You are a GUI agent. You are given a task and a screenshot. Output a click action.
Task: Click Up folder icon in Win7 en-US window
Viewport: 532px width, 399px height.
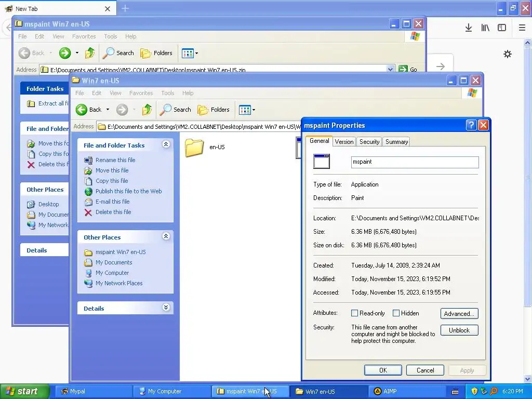coord(147,110)
